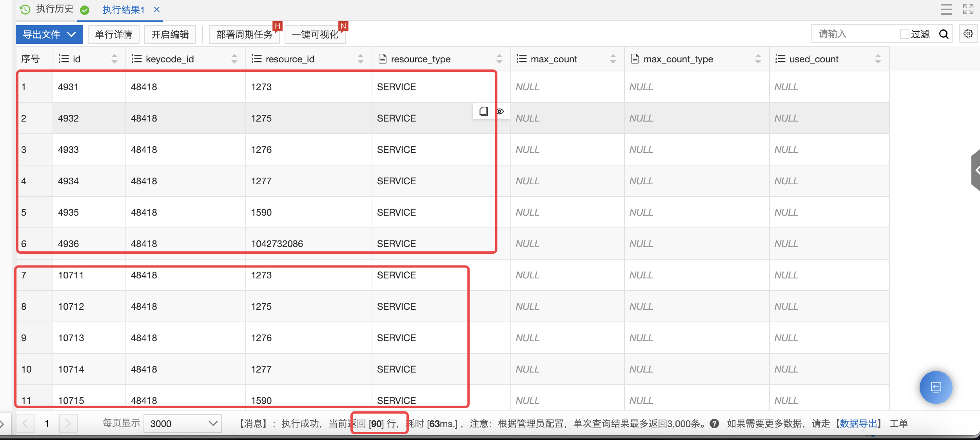Sort by the max_count column arrows

click(613, 59)
